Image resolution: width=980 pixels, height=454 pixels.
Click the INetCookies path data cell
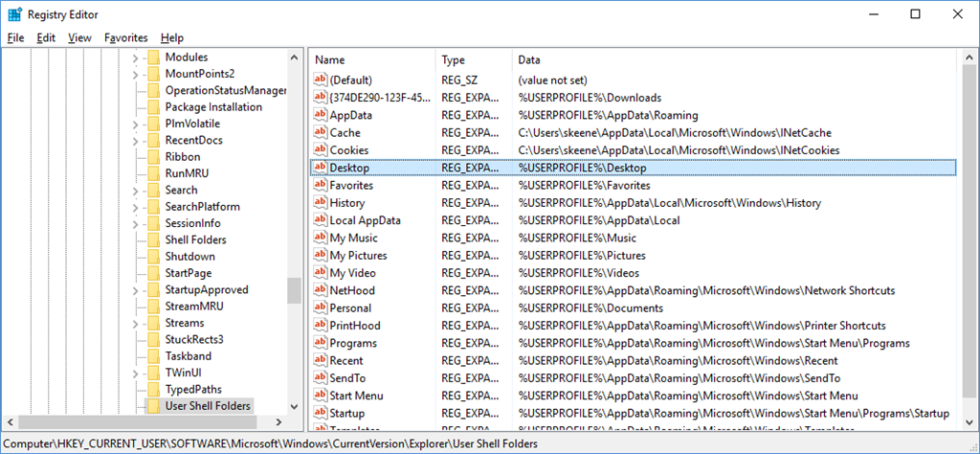[x=679, y=150]
